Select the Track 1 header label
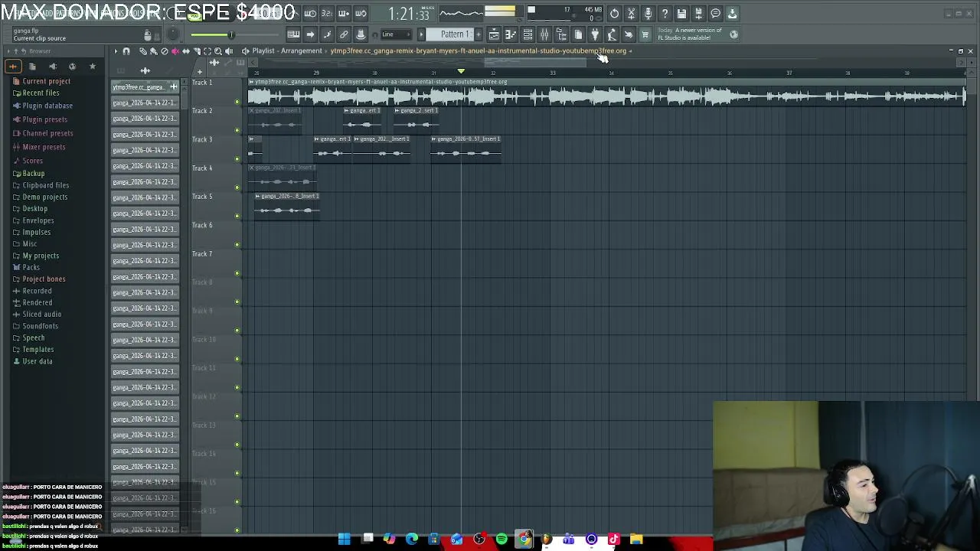Viewport: 980px width, 551px height. [202, 83]
